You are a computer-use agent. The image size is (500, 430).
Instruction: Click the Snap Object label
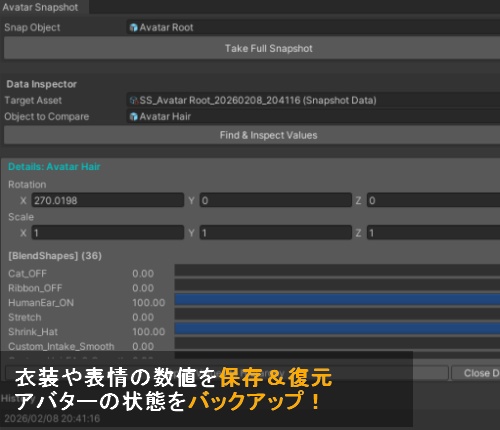coord(32,27)
